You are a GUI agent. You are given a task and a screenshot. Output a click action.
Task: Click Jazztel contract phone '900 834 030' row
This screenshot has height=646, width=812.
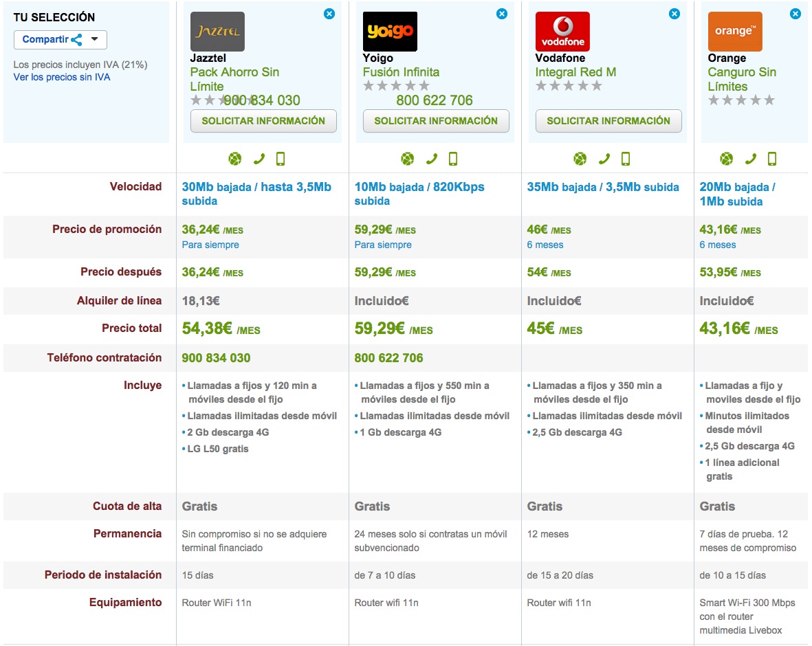[x=216, y=358]
